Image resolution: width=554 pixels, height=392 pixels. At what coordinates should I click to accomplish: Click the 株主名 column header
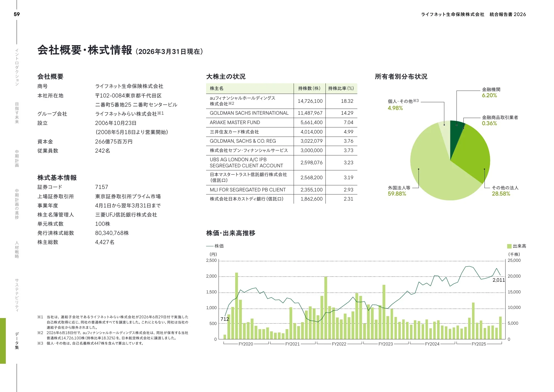coord(217,88)
